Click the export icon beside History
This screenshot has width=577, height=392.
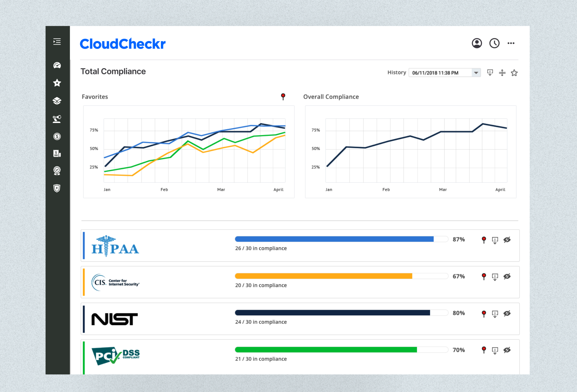click(490, 73)
